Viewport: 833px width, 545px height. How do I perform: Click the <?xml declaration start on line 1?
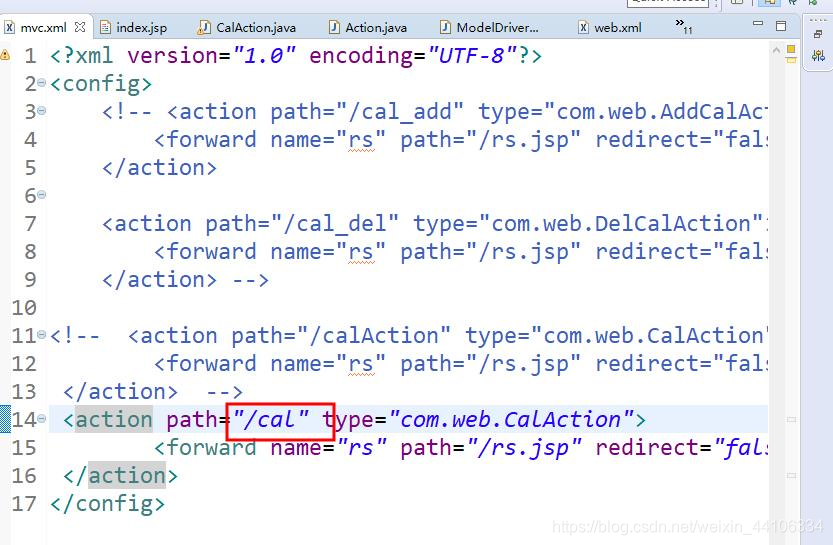coord(81,56)
